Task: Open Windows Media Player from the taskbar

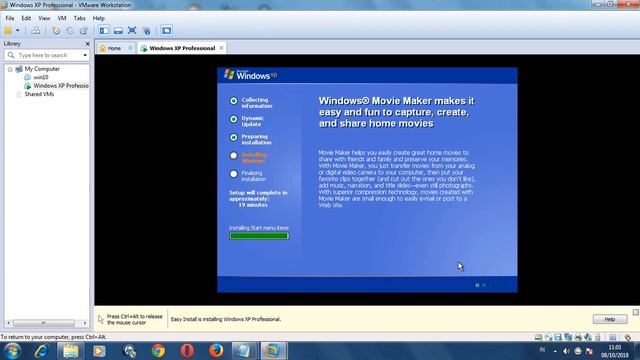Action: [99, 351]
